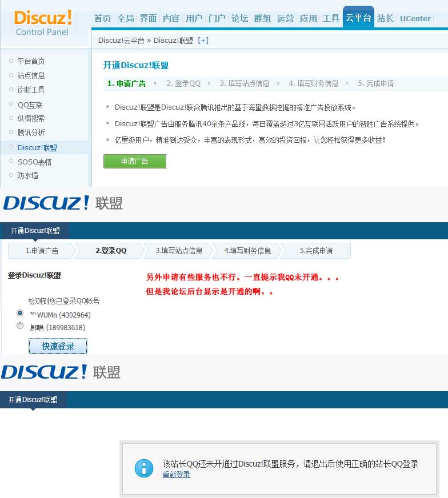
Task: Open 纵横搜索 in sidebar
Action: 31,118
